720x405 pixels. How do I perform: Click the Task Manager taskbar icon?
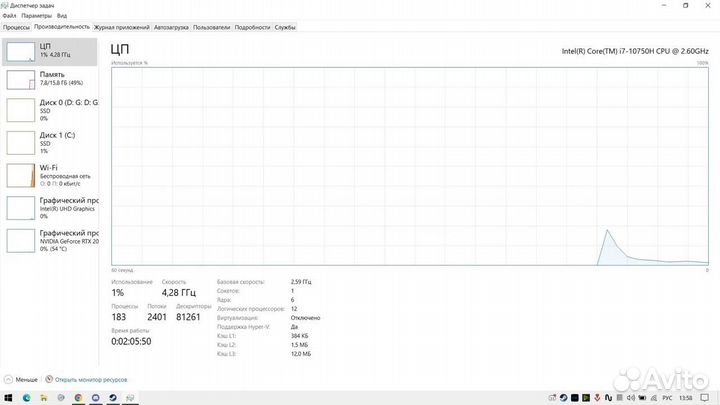(x=130, y=398)
